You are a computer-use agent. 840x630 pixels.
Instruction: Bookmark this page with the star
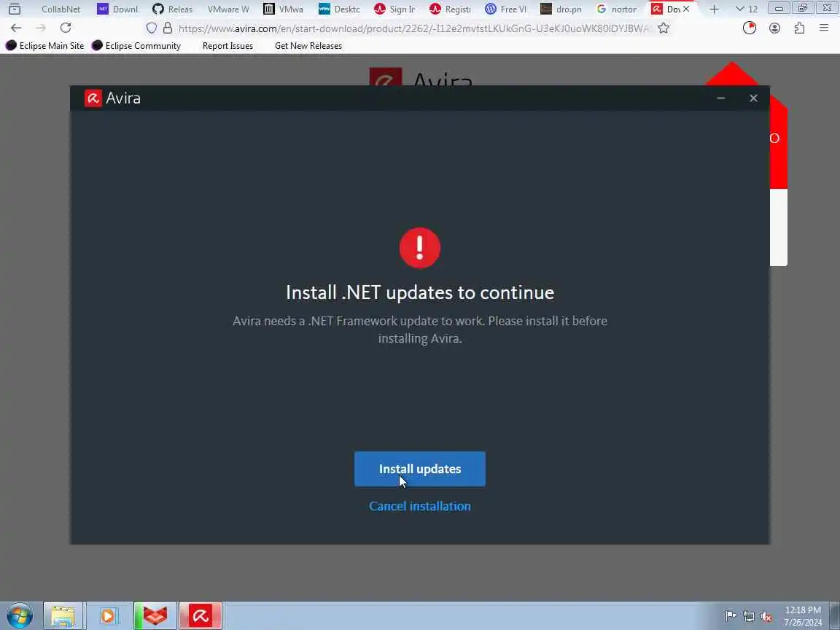(664, 28)
